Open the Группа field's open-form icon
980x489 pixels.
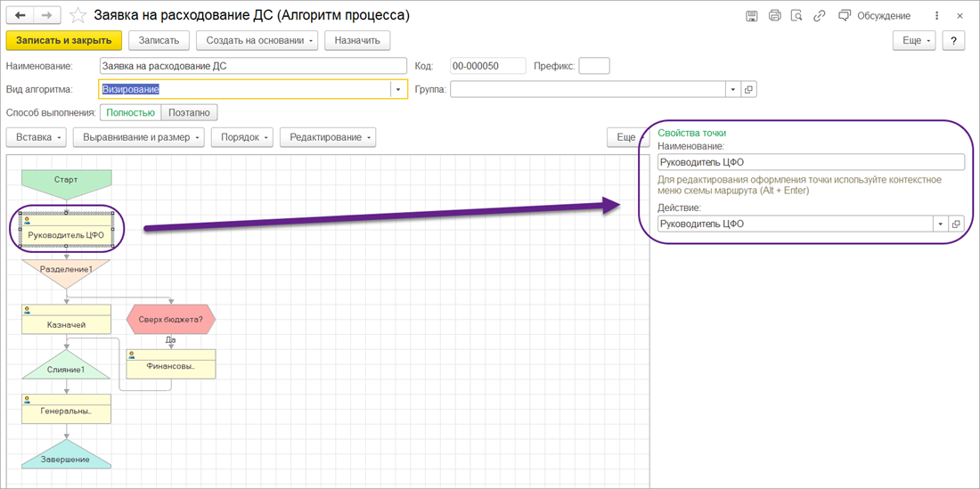(748, 89)
